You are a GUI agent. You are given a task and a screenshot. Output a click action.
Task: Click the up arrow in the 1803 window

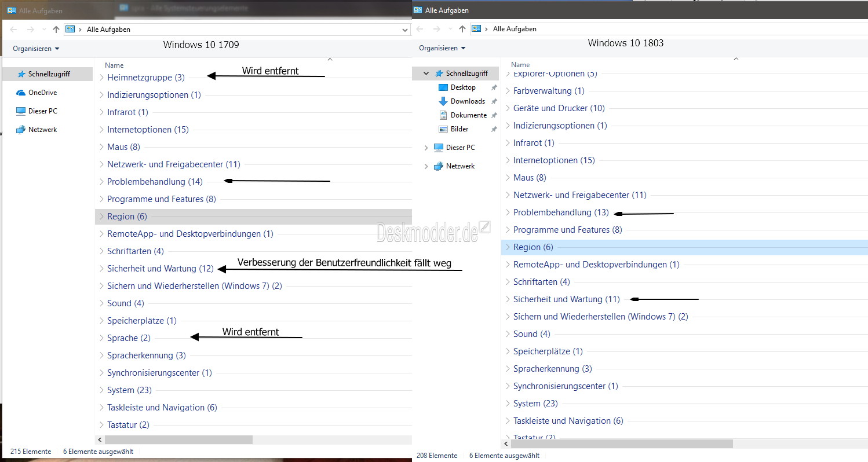coord(462,28)
